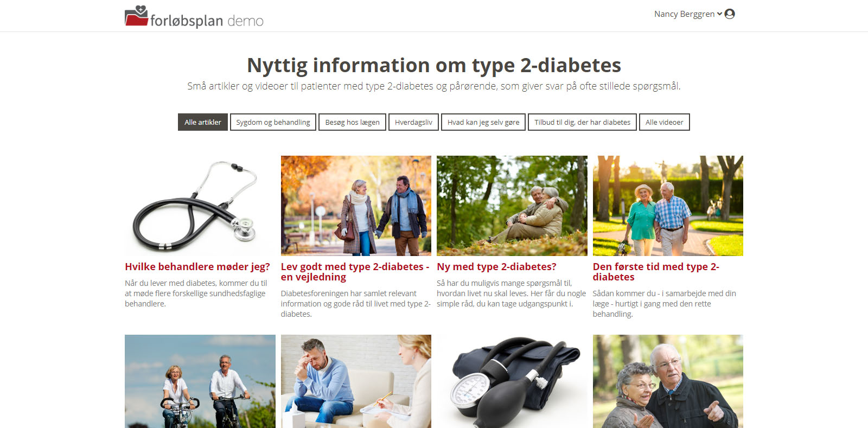Open the user profile avatar icon
This screenshot has width=868, height=428.
730,14
